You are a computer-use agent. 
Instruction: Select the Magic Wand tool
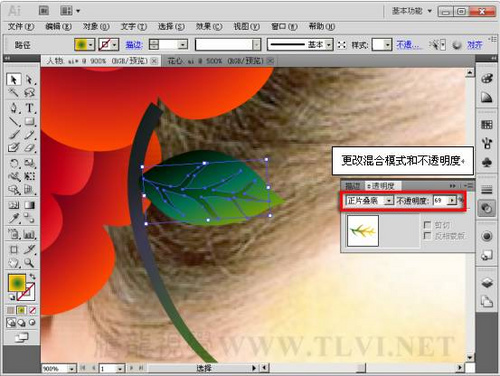click(x=14, y=93)
